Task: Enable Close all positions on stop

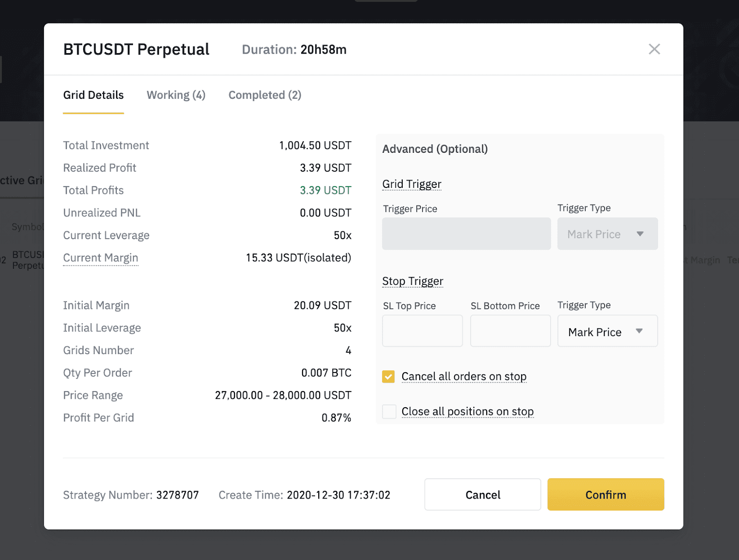Action: 389,411
